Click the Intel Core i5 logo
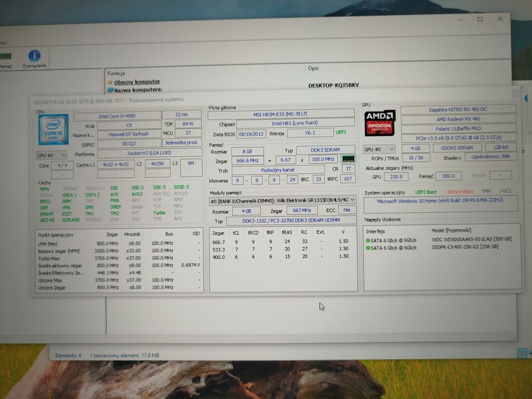532x399 pixels. tap(53, 129)
